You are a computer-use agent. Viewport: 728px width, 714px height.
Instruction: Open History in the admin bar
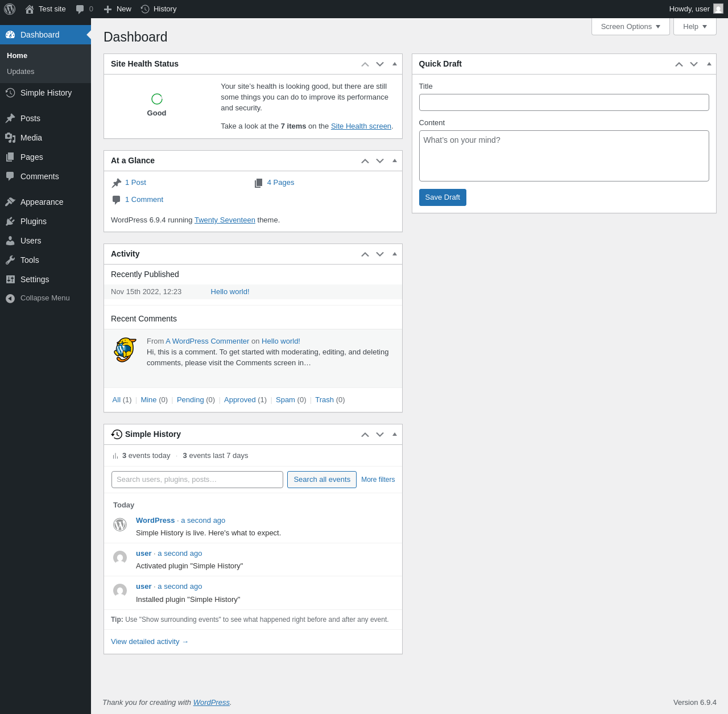point(159,9)
